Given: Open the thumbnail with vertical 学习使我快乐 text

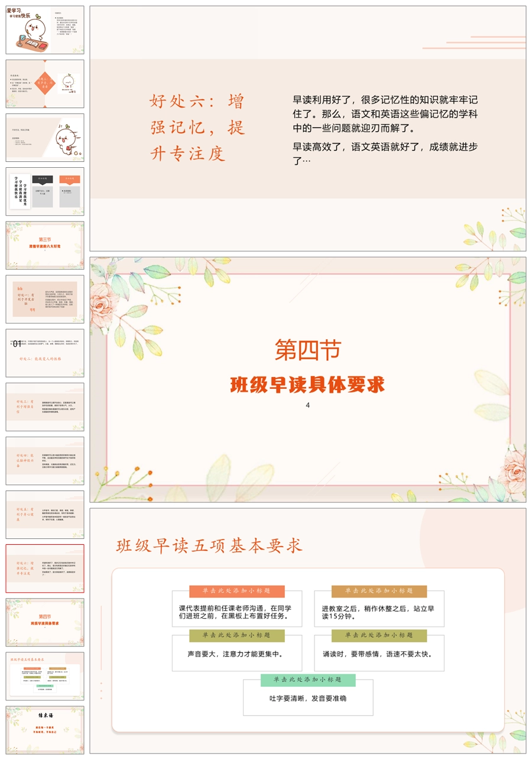Looking at the screenshot, I should tap(45, 191).
